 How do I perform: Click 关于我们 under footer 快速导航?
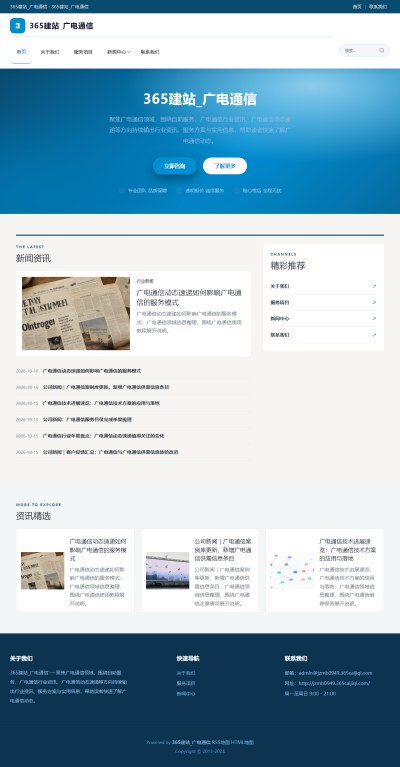point(186,673)
